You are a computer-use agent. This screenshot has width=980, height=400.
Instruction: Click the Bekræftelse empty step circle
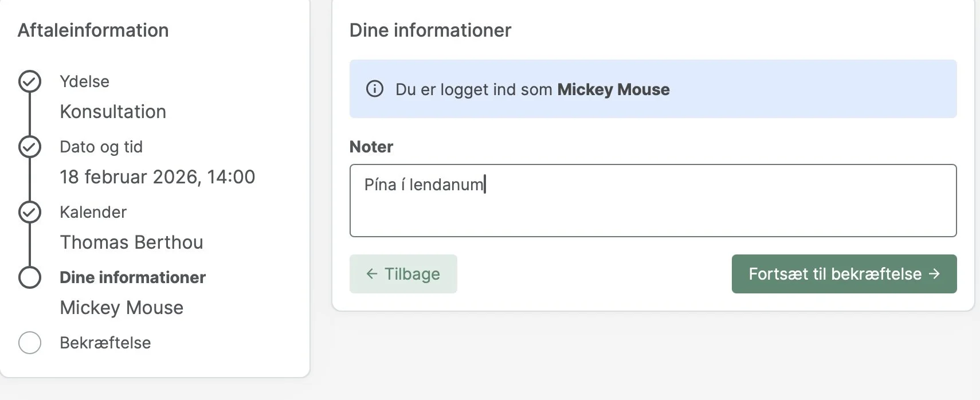[x=30, y=343]
